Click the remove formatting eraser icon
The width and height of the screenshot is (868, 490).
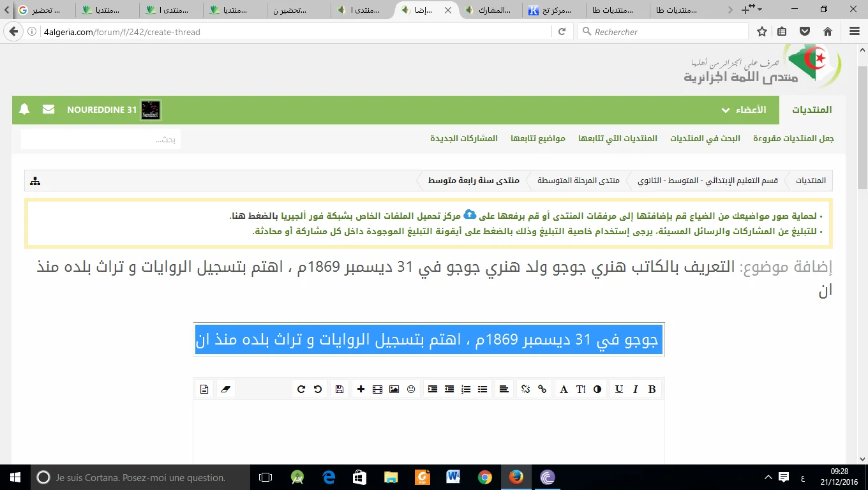tap(225, 389)
